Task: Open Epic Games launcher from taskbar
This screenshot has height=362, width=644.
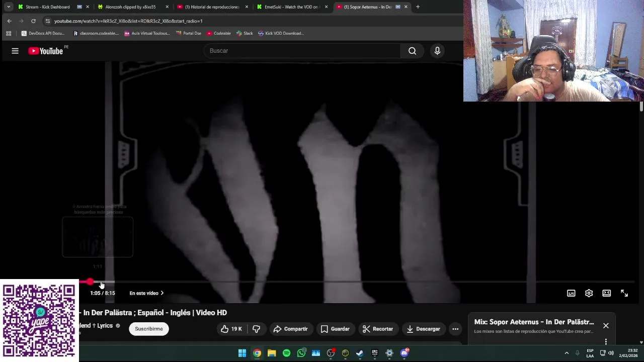Action: pyautogui.click(x=375, y=353)
